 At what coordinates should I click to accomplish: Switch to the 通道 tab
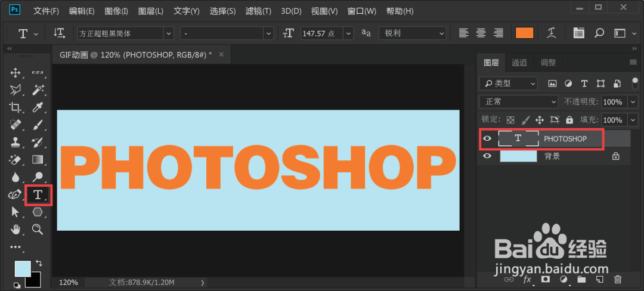pyautogui.click(x=519, y=63)
